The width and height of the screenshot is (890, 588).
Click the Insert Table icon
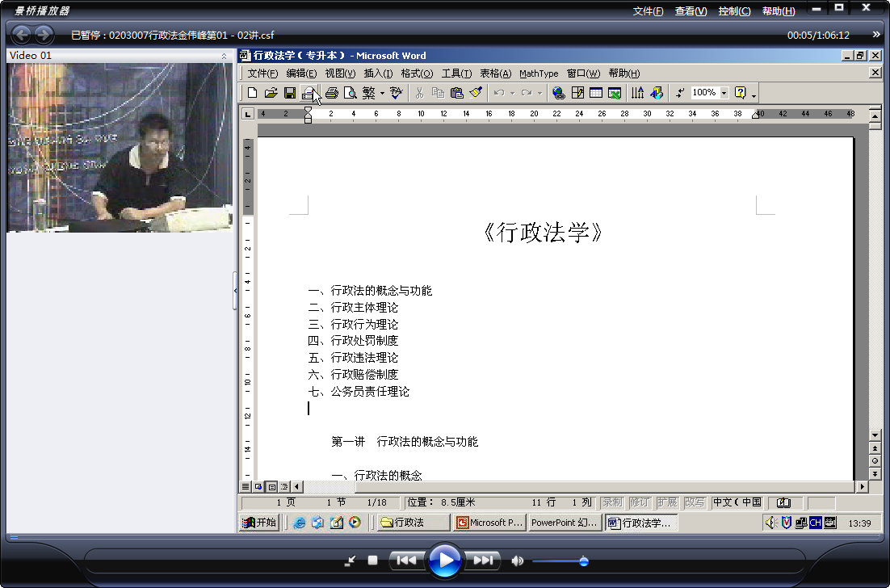coord(596,93)
